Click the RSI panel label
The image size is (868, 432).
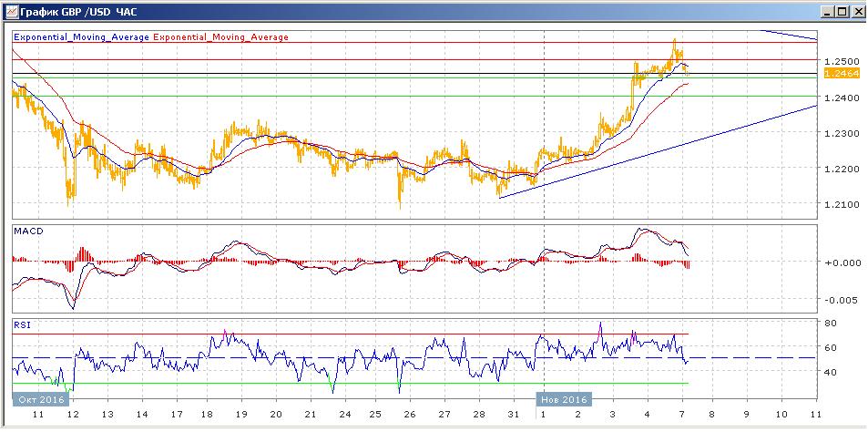pyautogui.click(x=22, y=325)
